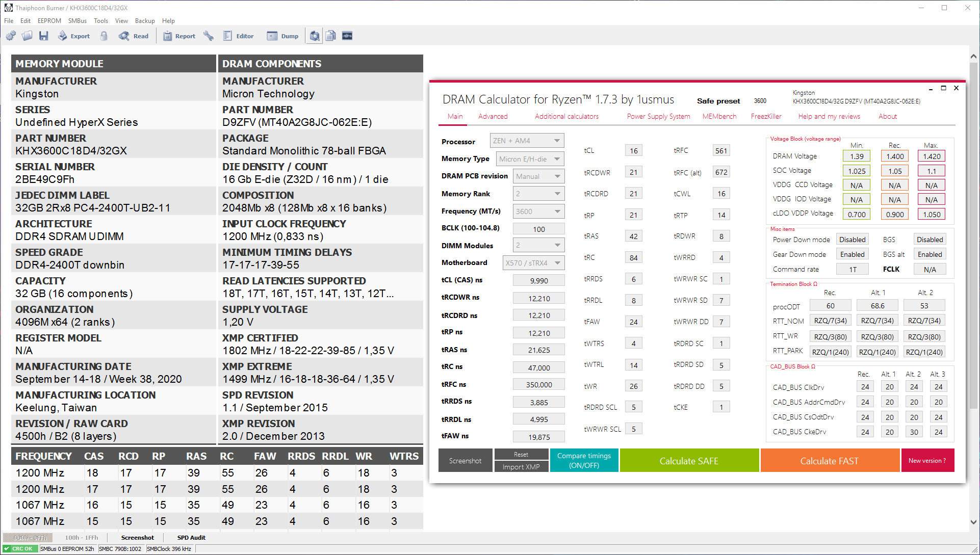The width and height of the screenshot is (980, 555).
Task: Open the About tab
Action: 887,116
